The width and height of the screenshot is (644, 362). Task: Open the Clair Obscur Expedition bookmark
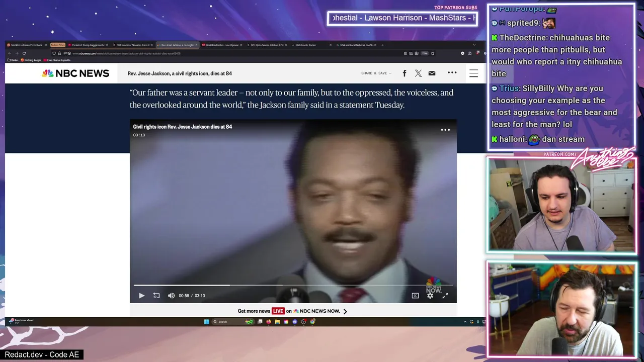tap(58, 60)
